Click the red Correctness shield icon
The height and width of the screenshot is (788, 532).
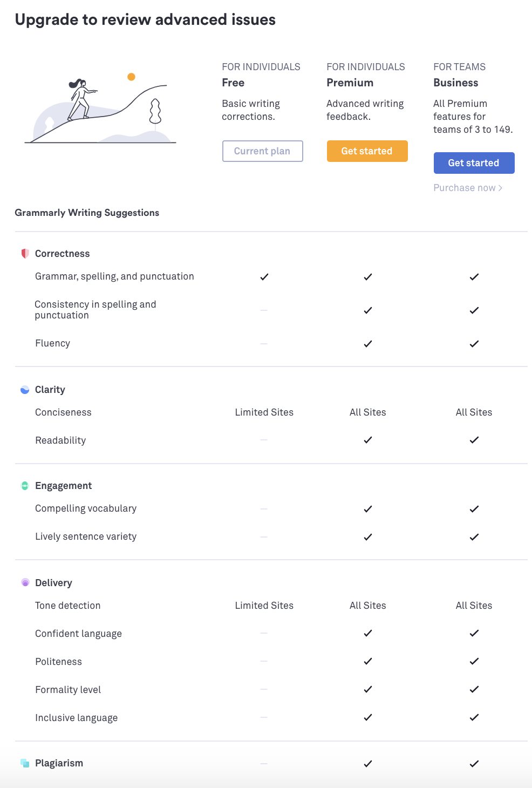(x=25, y=254)
